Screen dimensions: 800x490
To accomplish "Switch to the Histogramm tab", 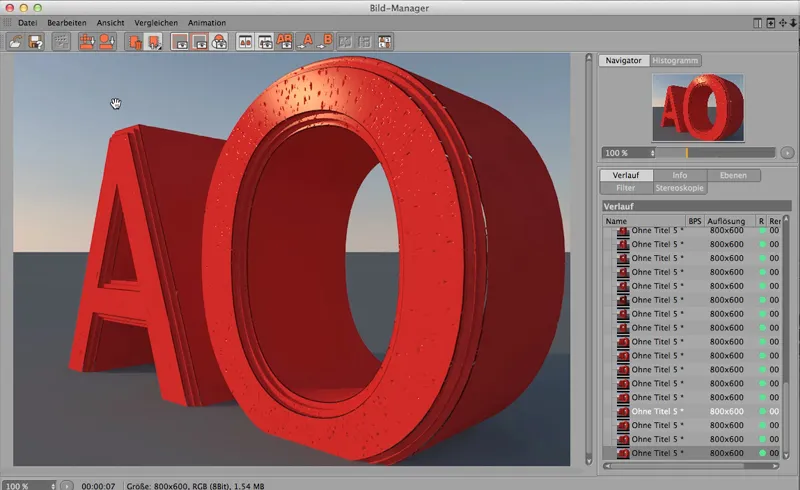I will pos(675,60).
